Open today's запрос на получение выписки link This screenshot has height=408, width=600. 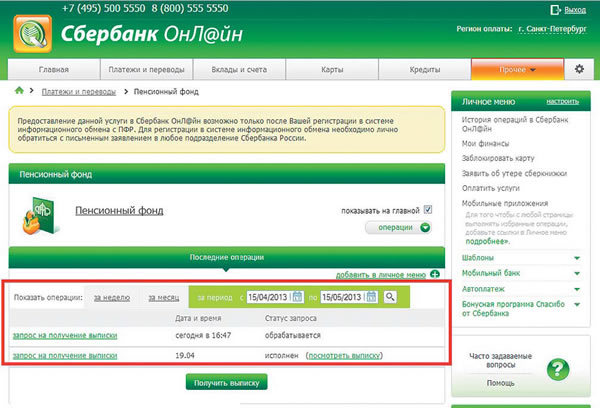(65, 335)
